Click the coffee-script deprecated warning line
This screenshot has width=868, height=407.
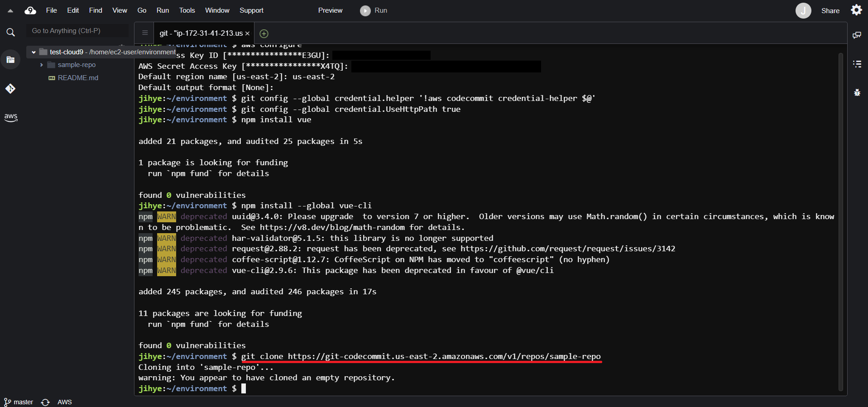[374, 260]
